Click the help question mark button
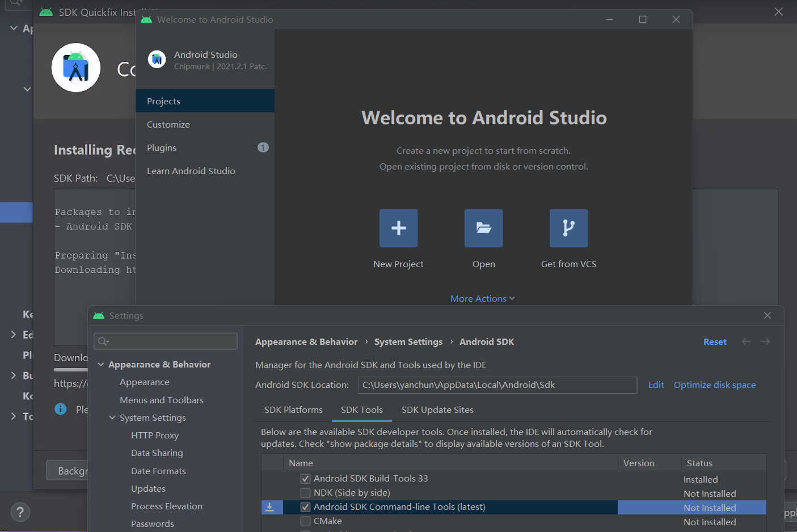The height and width of the screenshot is (532, 797). [20, 512]
